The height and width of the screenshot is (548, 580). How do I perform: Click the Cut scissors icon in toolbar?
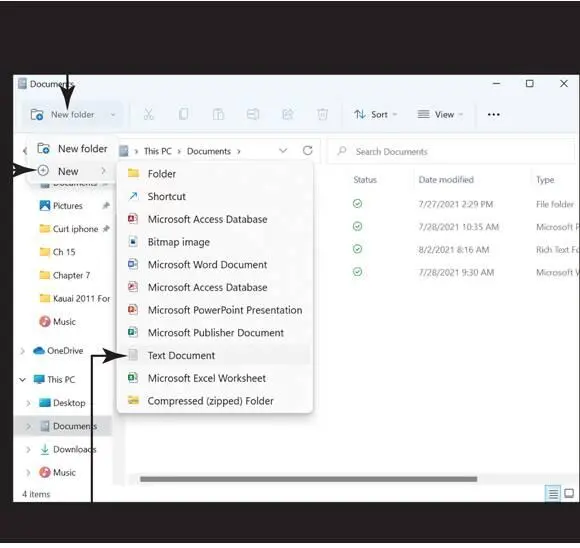point(148,114)
